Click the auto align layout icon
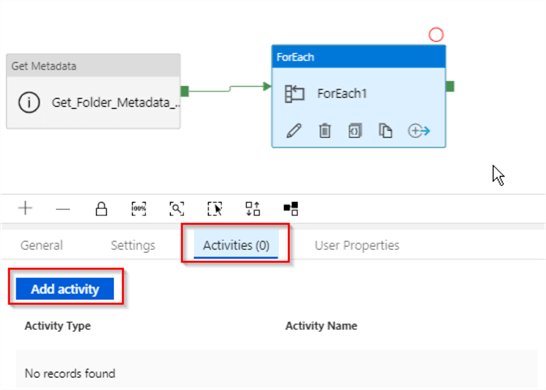The image size is (546, 390). pyautogui.click(x=252, y=209)
